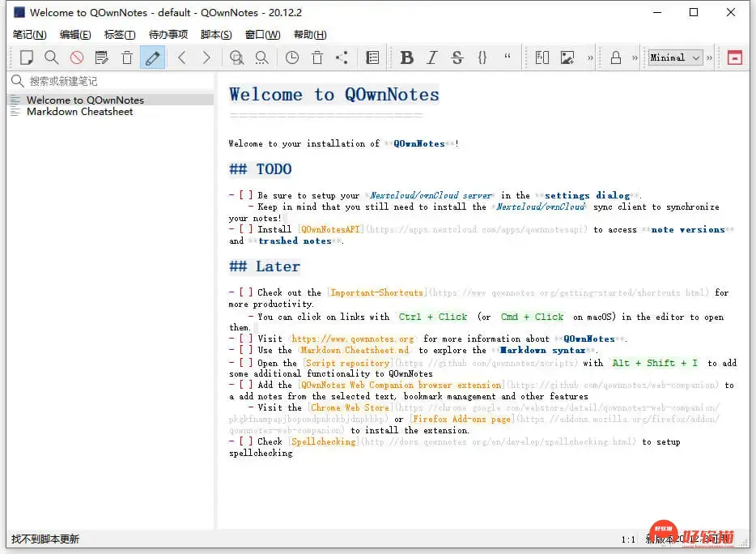Toggle the pencil edit mode button

(x=152, y=58)
